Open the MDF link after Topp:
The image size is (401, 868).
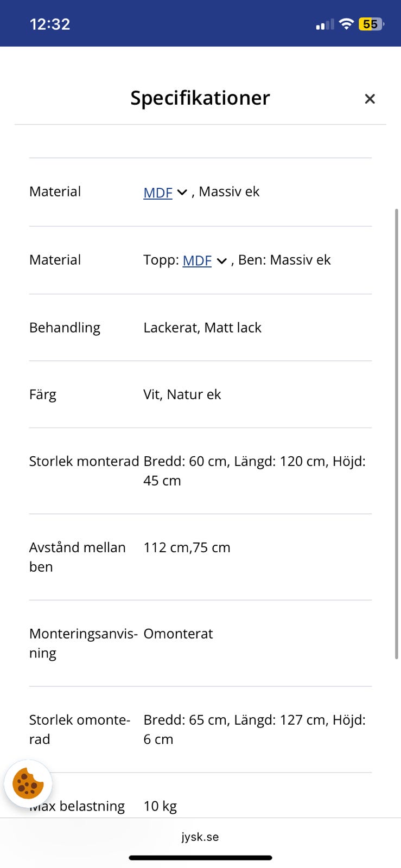click(197, 260)
